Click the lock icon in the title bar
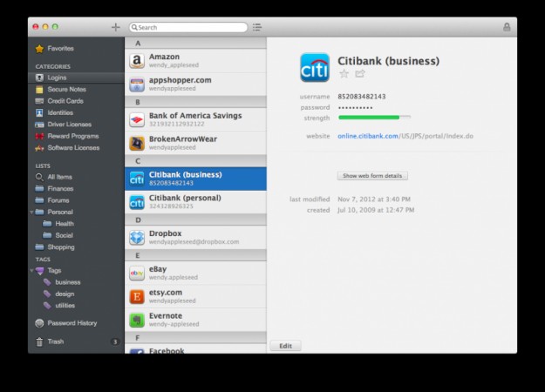Screen dimensions: 545x392 (x=507, y=27)
